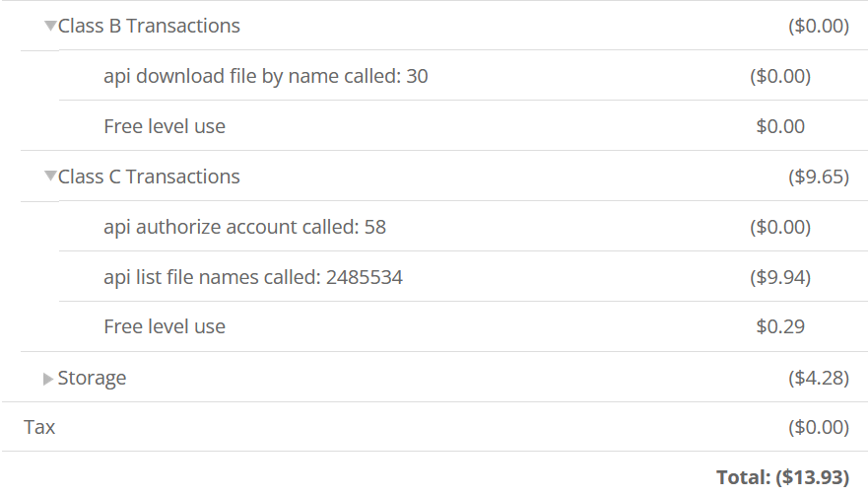The width and height of the screenshot is (868, 496).
Task: Expand the Storage section triangle
Action: click(48, 379)
